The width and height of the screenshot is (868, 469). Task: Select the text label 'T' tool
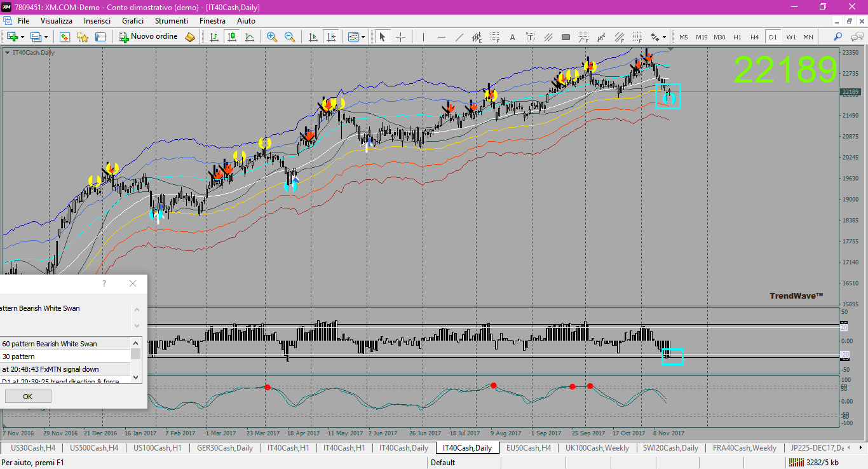(530, 37)
